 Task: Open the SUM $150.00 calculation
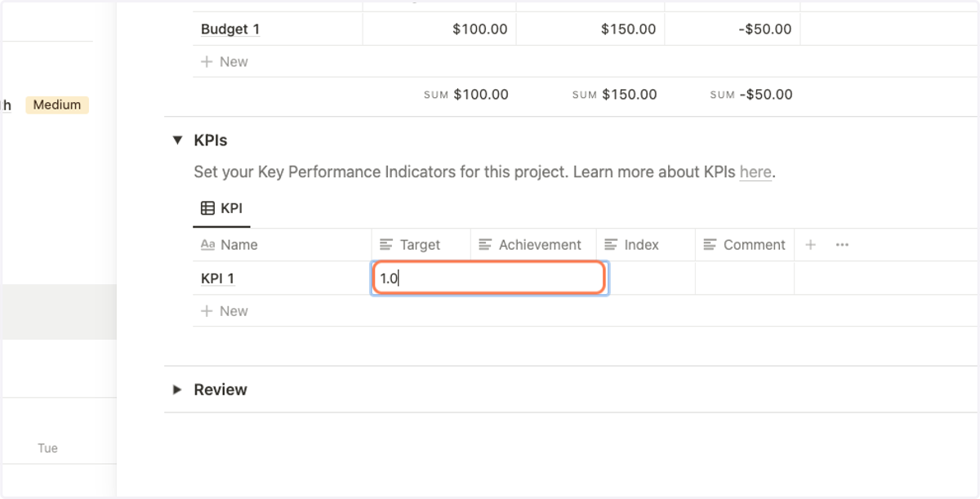coord(614,95)
